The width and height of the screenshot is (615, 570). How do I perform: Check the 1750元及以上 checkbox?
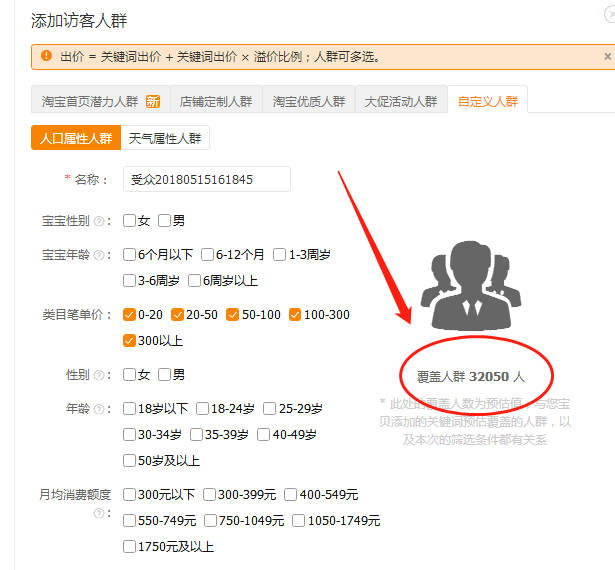tap(129, 547)
